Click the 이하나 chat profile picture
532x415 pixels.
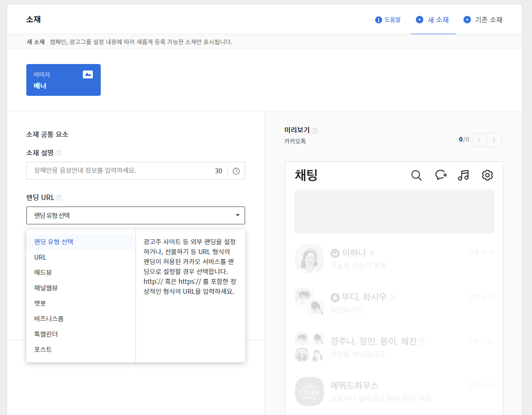(x=310, y=259)
